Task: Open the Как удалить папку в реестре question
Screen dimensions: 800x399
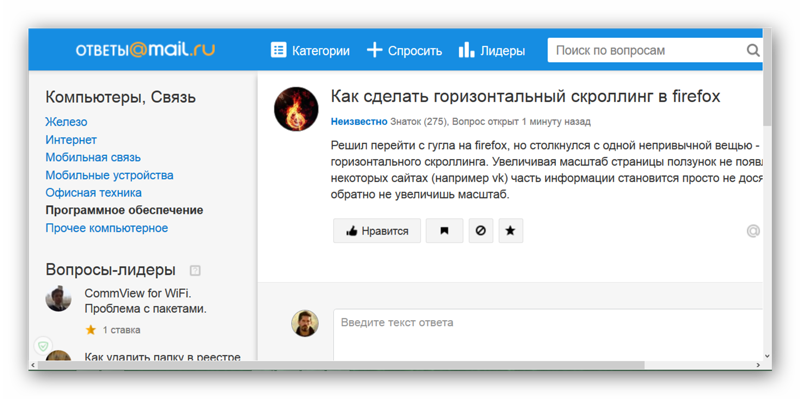Action: coord(162,357)
